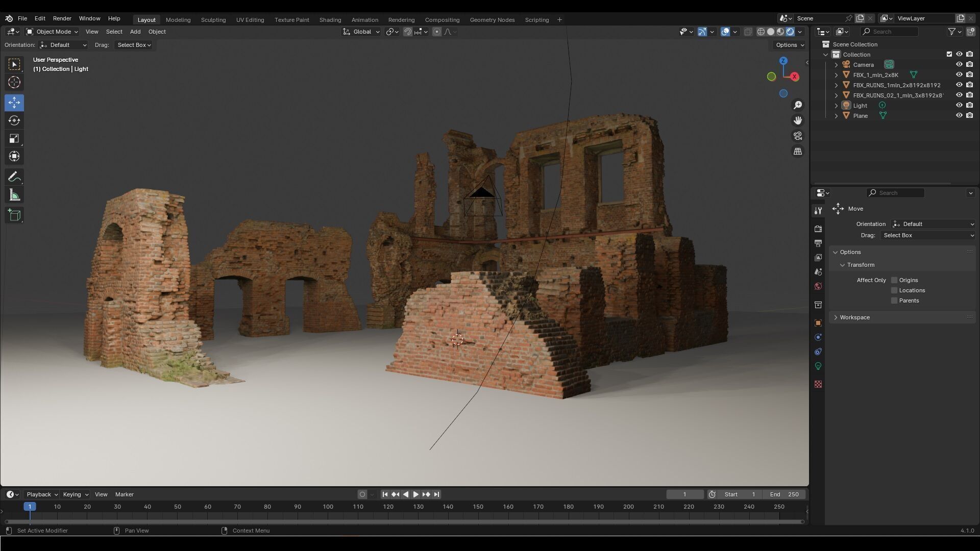Open the Physics properties tab
The image size is (980, 551).
[818, 337]
